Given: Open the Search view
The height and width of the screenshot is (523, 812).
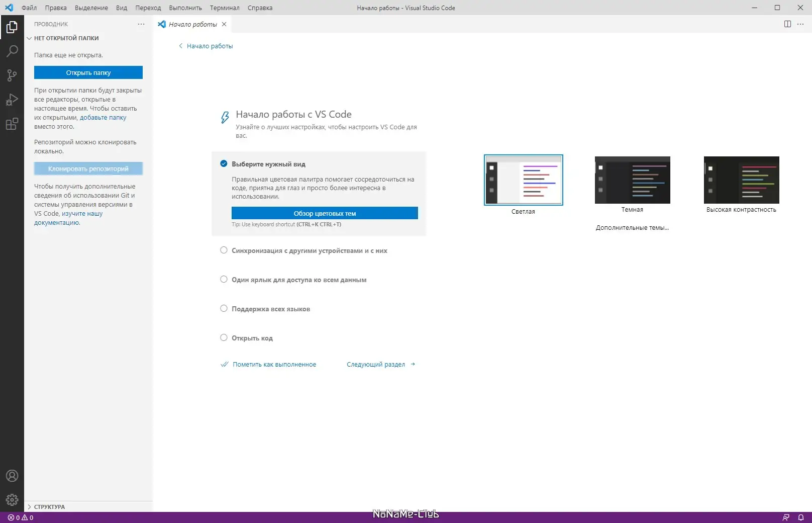Looking at the screenshot, I should click(12, 51).
